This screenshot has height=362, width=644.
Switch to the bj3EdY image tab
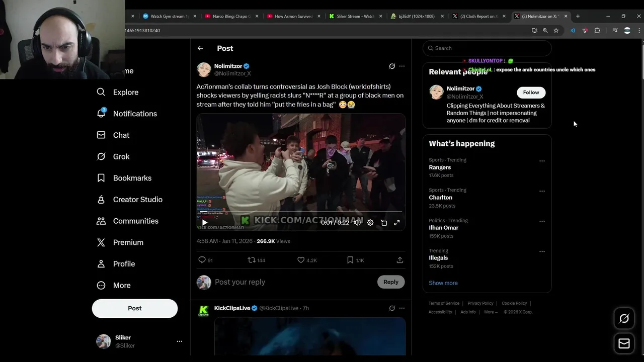point(417,16)
